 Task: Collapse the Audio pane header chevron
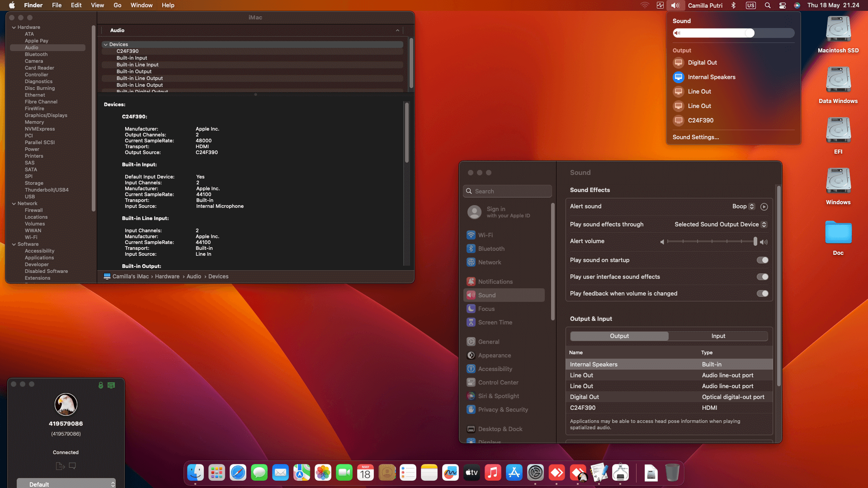coord(397,30)
